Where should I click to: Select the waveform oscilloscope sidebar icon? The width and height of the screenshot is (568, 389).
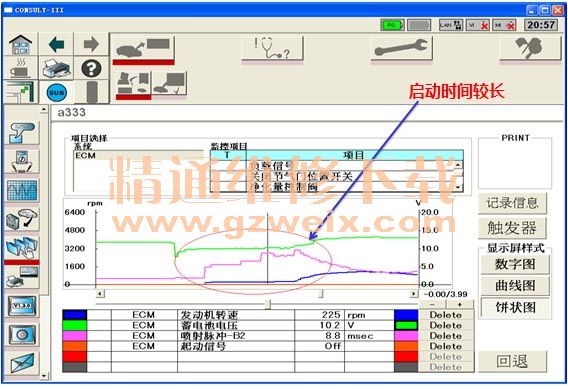coord(22,190)
